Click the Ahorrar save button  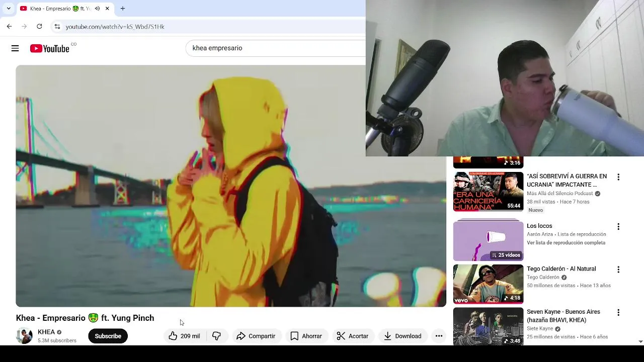tap(306, 336)
